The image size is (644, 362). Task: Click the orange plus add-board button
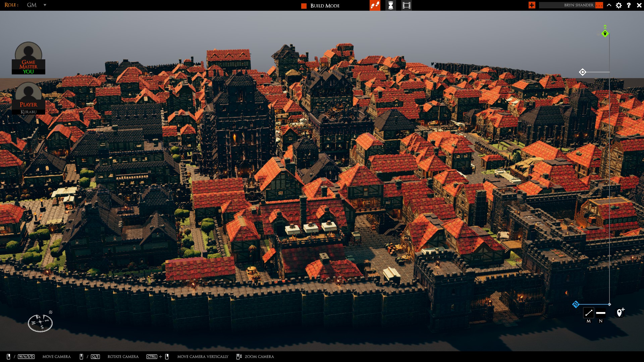click(532, 5)
